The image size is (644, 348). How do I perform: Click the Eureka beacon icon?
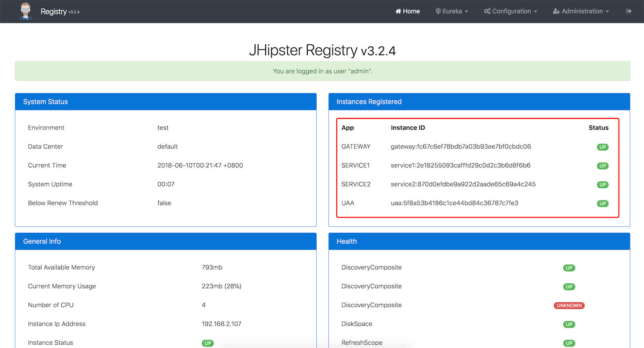tap(438, 11)
